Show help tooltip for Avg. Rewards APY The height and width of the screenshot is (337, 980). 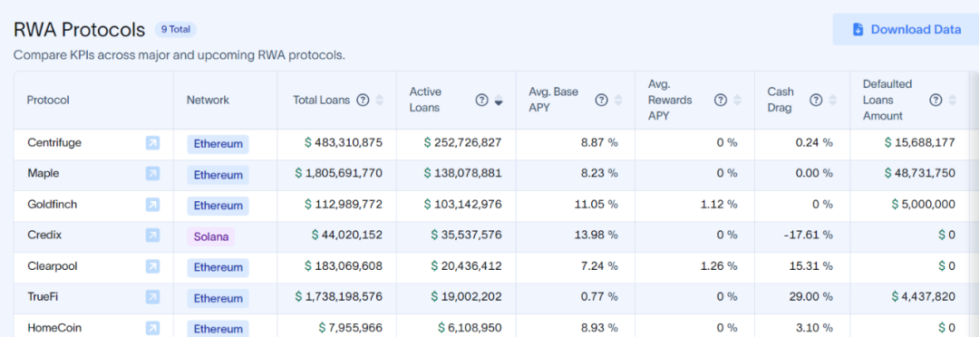coord(720,100)
